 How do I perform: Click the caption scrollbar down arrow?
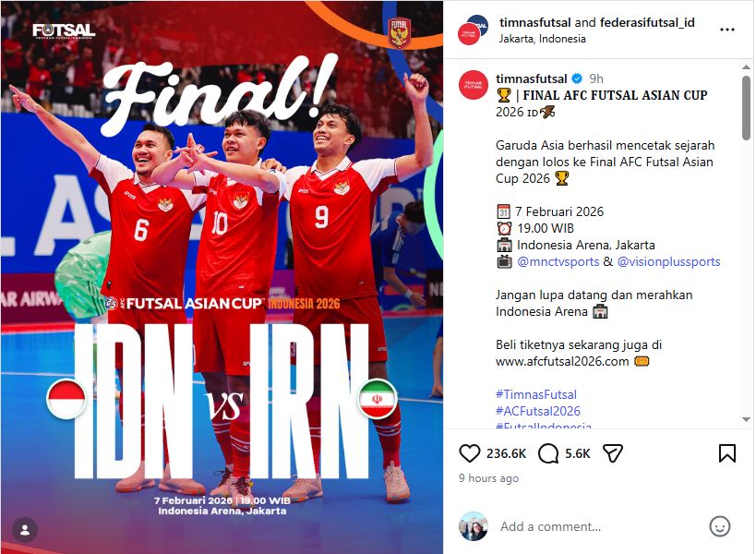pos(746,419)
